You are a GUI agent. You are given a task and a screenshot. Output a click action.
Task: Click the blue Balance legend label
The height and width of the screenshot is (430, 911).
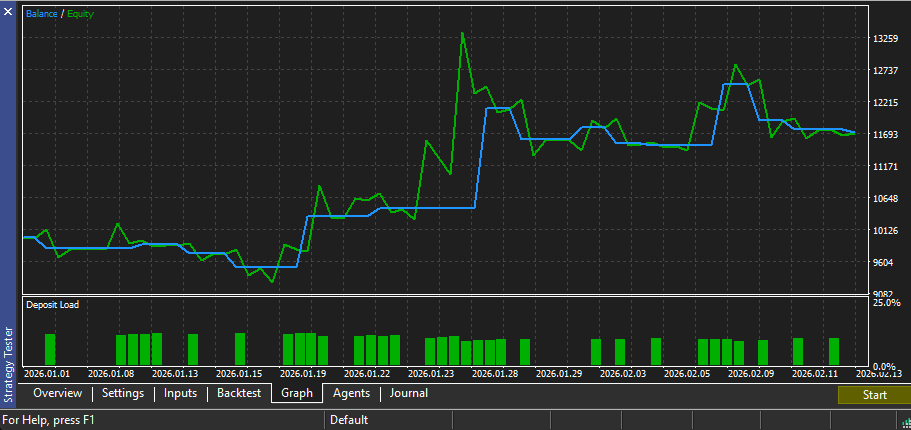coord(43,14)
